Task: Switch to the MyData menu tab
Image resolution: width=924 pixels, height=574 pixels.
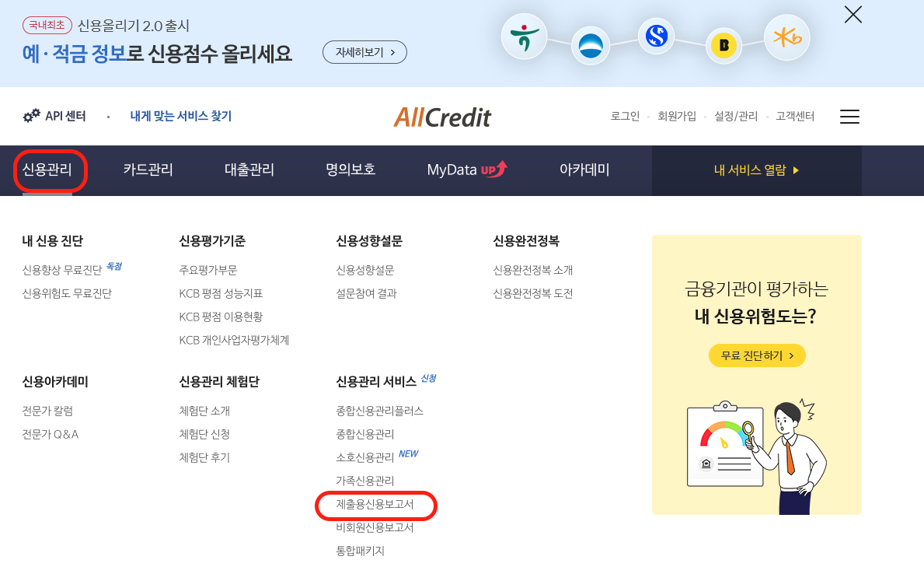Action: [x=467, y=170]
